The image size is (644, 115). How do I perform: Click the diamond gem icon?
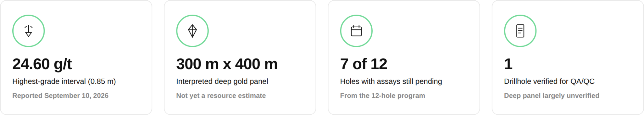click(x=192, y=31)
